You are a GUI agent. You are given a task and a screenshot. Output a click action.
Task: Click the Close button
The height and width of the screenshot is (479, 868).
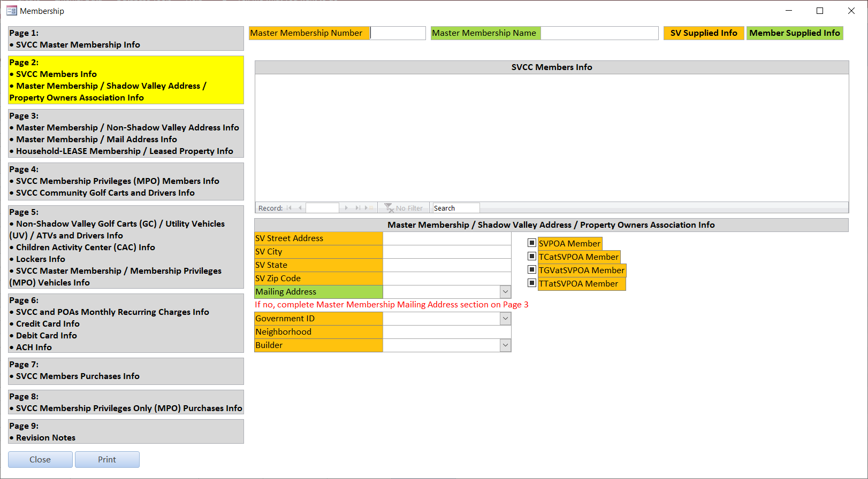(40, 460)
